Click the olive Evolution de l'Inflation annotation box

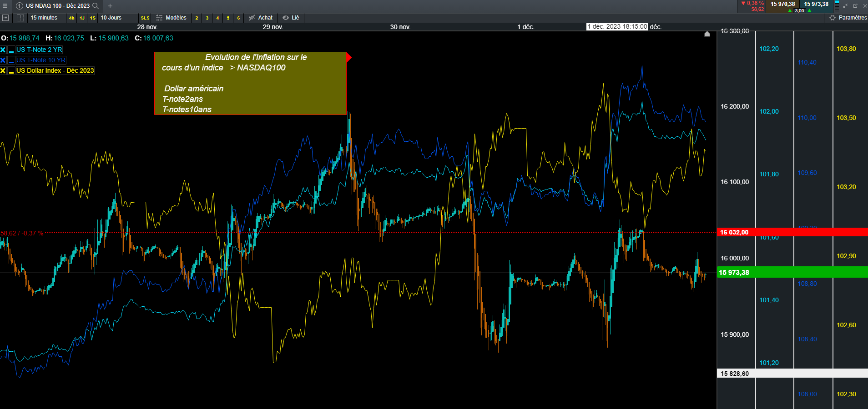click(250, 84)
